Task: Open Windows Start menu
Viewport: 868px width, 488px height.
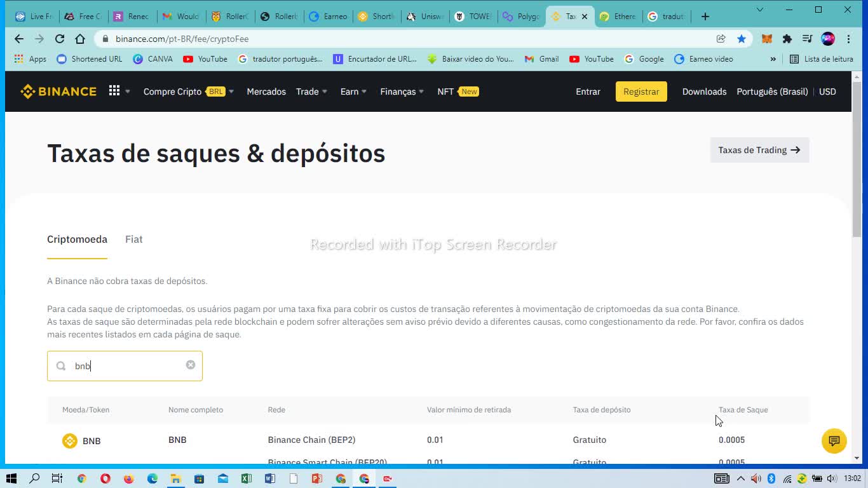Action: click(11, 478)
